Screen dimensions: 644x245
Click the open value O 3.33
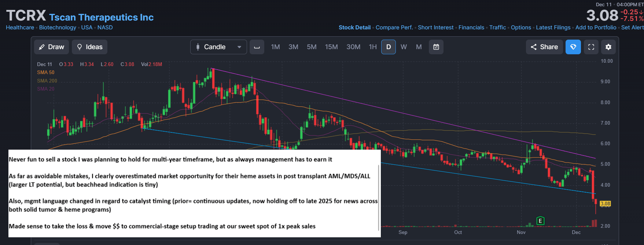pyautogui.click(x=66, y=64)
